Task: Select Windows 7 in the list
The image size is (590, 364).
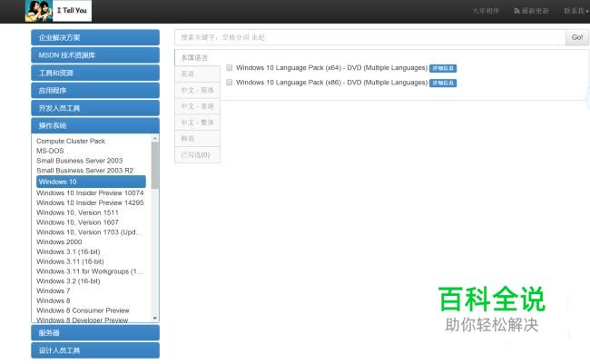Action: tap(53, 290)
